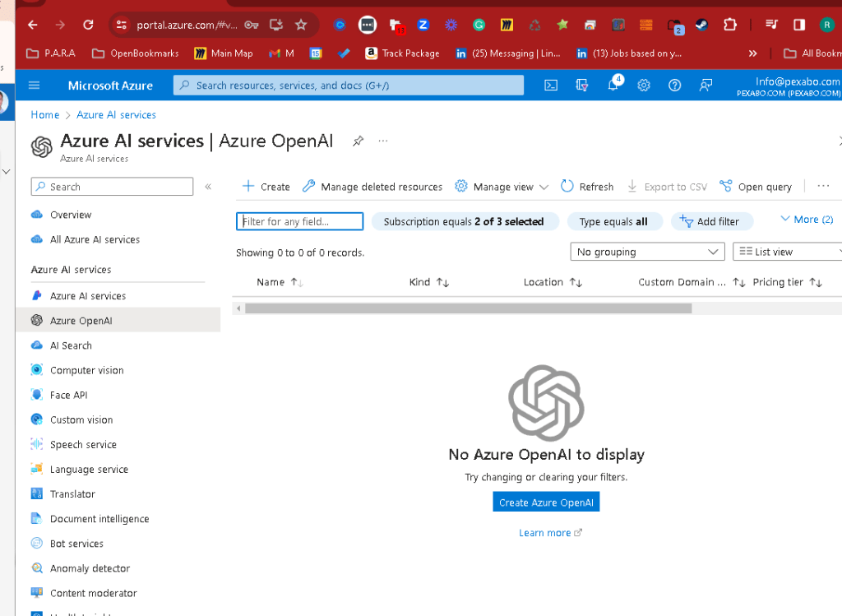Bookmark this page with the star icon
842x616 pixels.
tap(301, 25)
